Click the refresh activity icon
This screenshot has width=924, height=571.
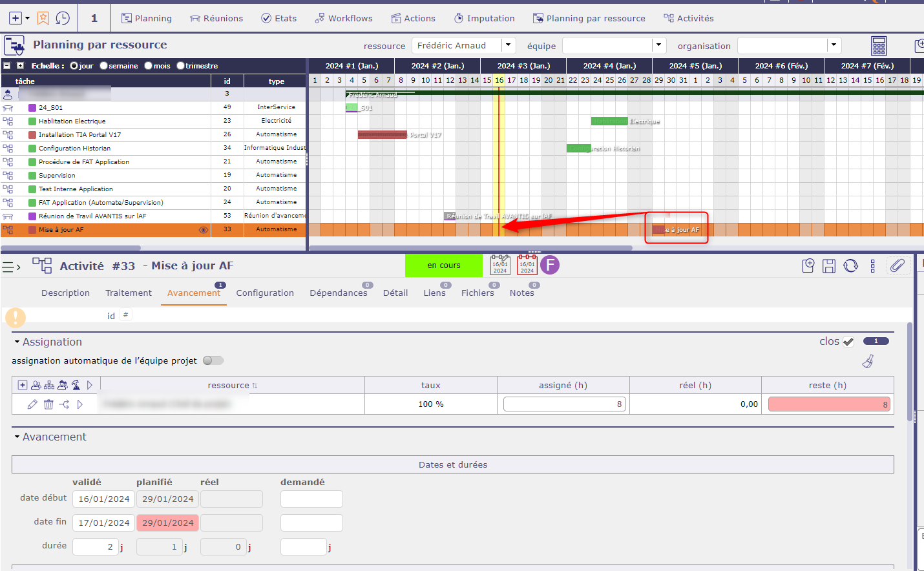pyautogui.click(x=850, y=265)
